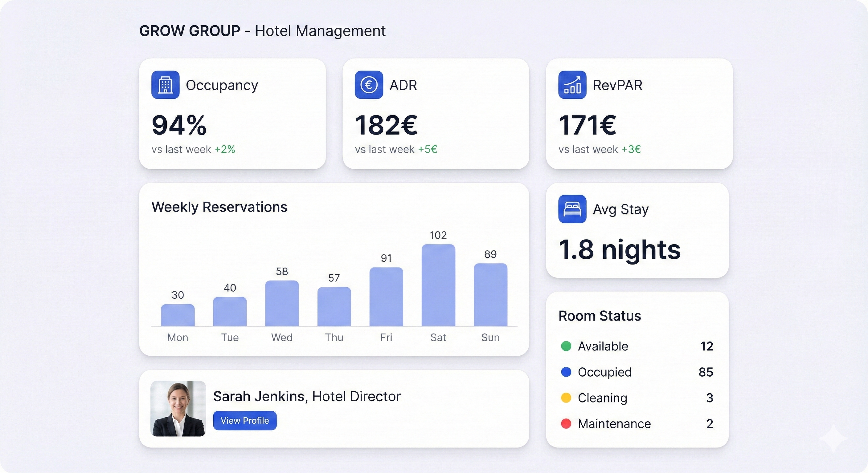868x473 pixels.
Task: Click the Sun axis label
Action: click(x=490, y=337)
